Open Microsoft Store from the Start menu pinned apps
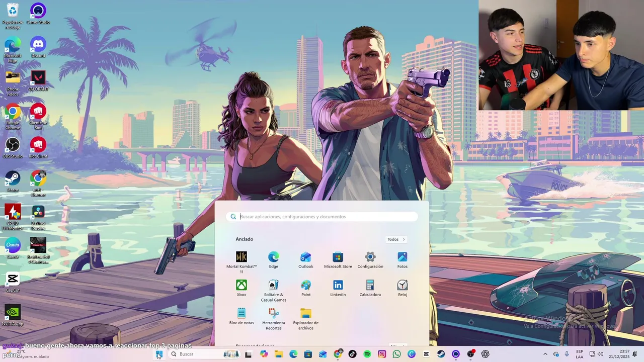The width and height of the screenshot is (644, 362). click(338, 260)
